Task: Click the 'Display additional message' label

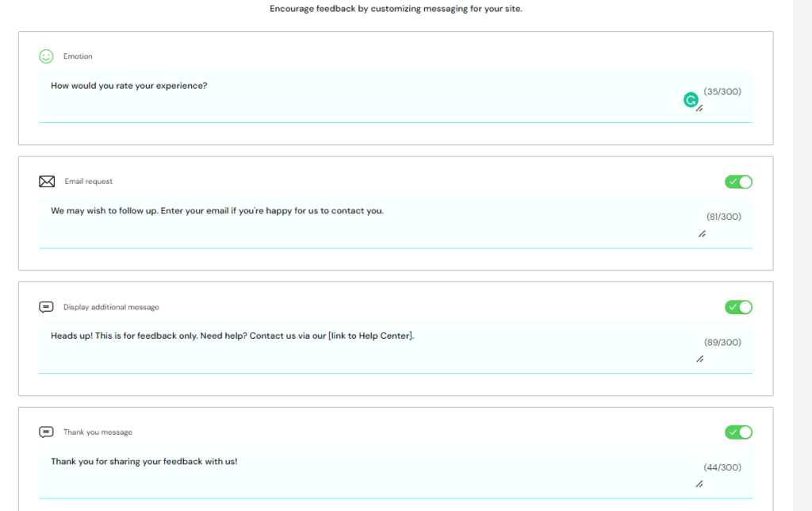Action: (111, 307)
